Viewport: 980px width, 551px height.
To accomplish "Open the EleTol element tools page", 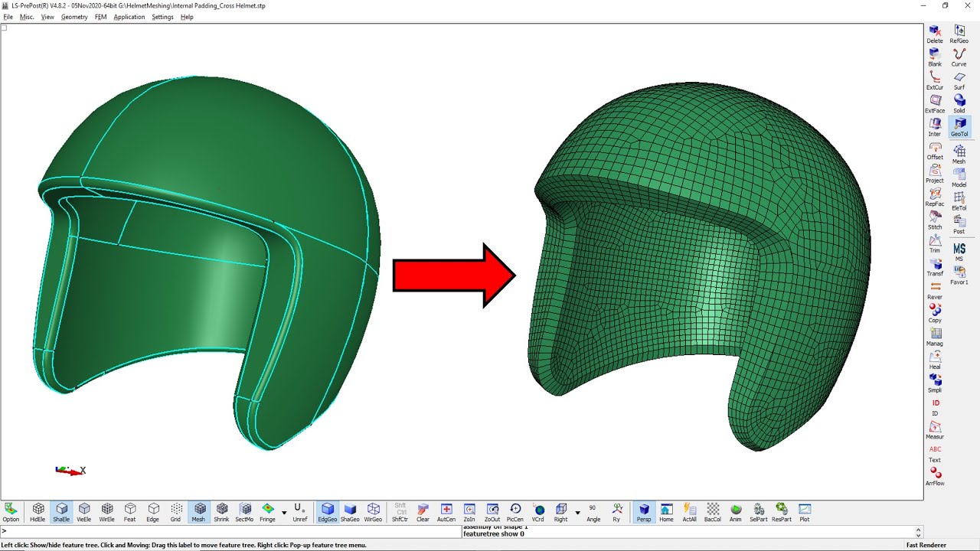I will [959, 201].
